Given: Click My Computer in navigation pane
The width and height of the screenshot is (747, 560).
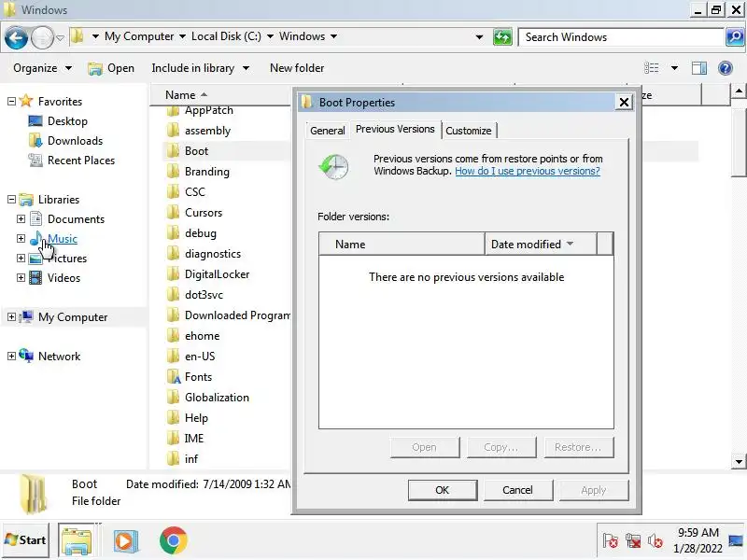Looking at the screenshot, I should pyautogui.click(x=73, y=317).
